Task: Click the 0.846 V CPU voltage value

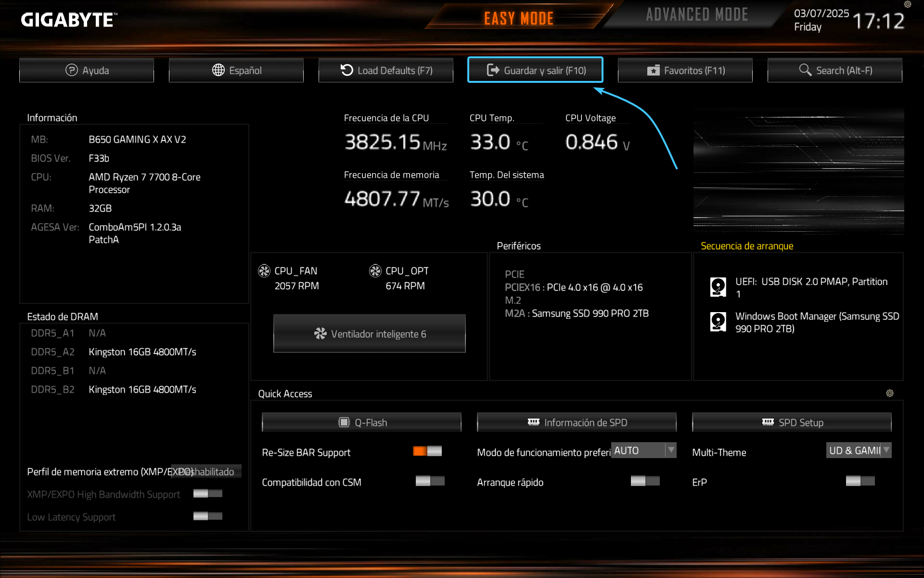Action: pos(597,142)
